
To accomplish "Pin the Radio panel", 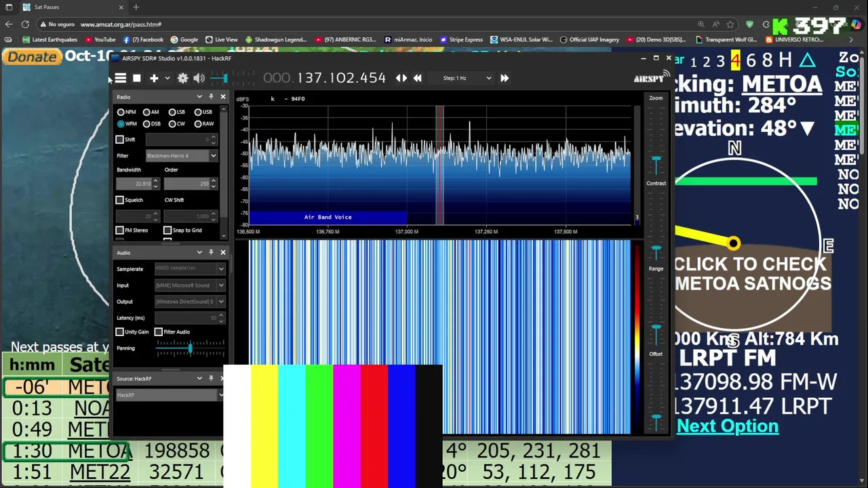I will click(x=211, y=97).
